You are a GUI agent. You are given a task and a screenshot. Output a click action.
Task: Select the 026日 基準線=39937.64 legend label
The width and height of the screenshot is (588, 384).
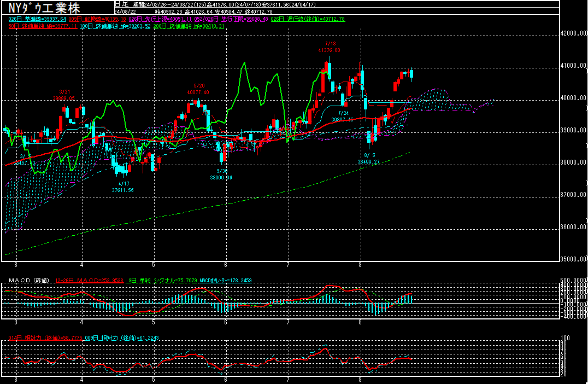tap(37, 19)
